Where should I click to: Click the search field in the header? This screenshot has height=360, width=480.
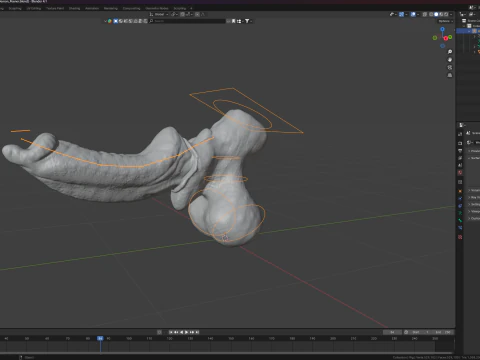point(188,21)
